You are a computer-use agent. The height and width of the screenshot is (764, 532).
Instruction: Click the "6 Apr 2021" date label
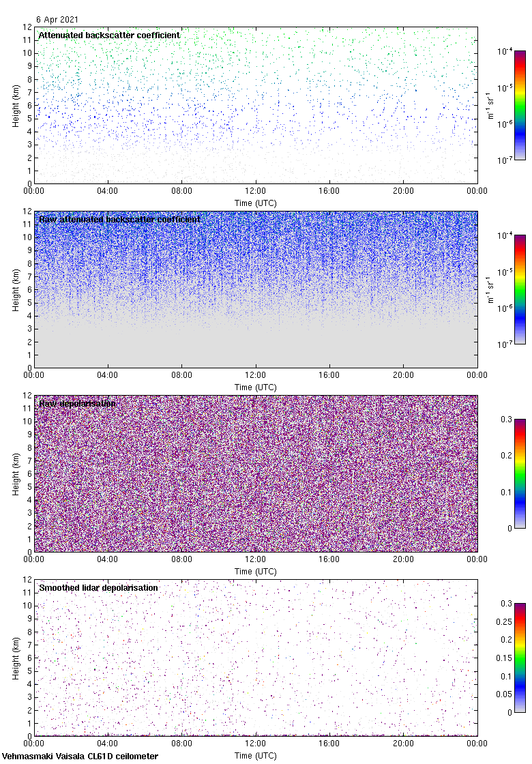pyautogui.click(x=57, y=20)
